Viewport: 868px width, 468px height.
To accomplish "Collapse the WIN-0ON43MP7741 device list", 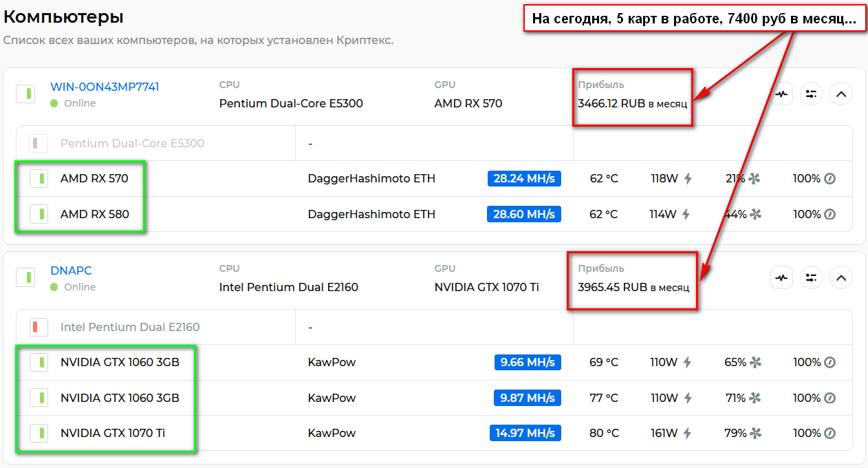I will click(x=841, y=94).
